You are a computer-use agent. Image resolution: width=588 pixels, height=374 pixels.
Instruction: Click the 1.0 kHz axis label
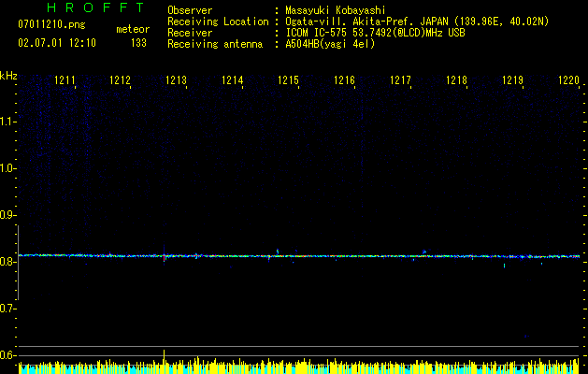(7, 168)
